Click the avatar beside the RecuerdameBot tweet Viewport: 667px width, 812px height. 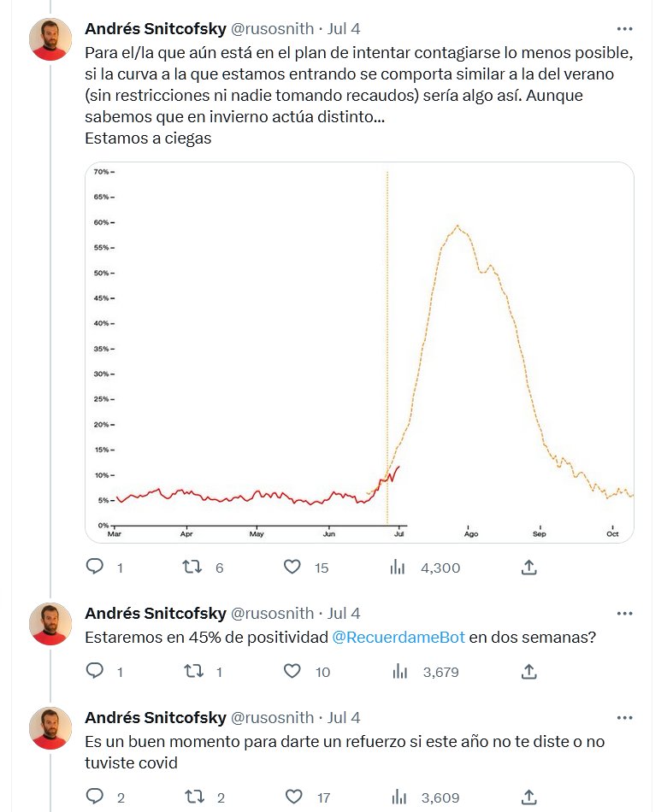[x=50, y=623]
